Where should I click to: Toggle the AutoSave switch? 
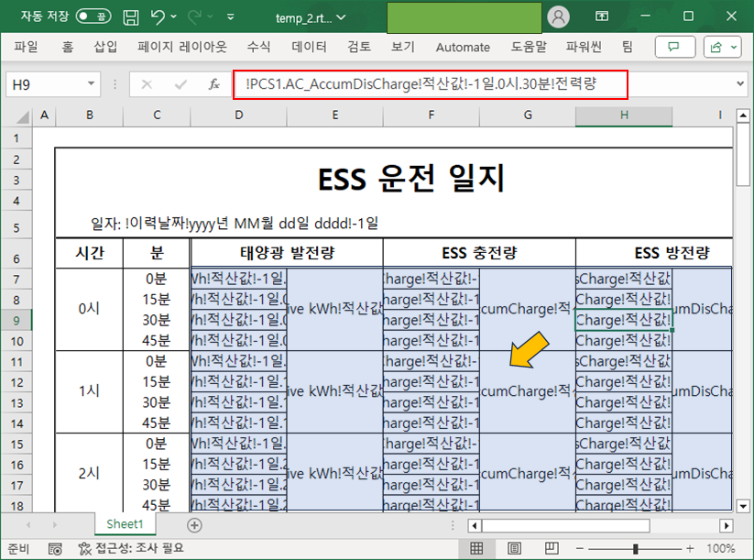93,16
